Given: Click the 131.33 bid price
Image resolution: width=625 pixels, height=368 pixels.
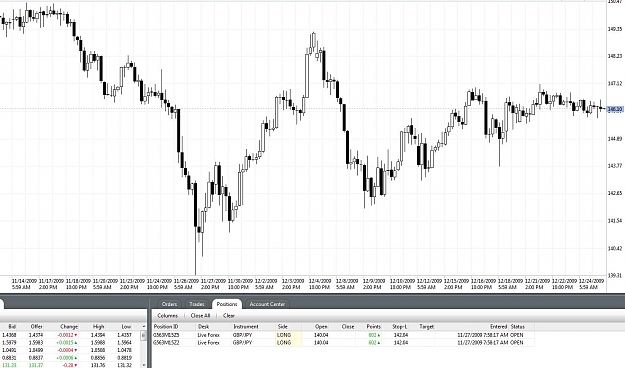Looking at the screenshot, I should coord(10,365).
